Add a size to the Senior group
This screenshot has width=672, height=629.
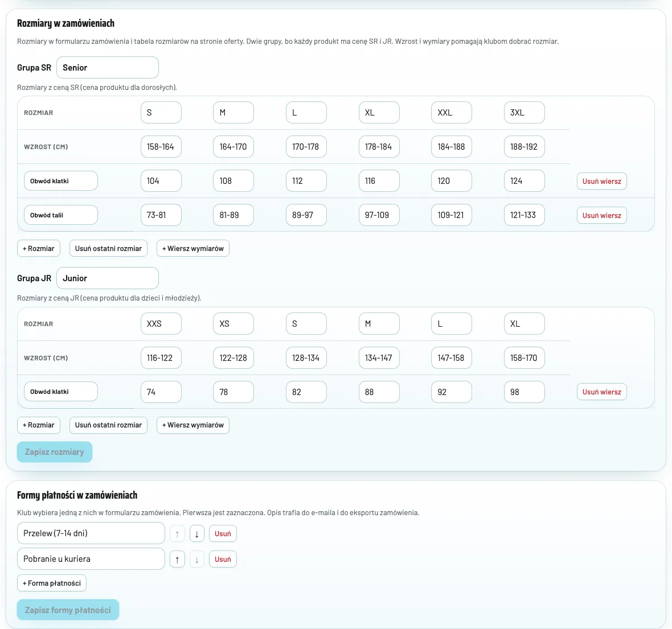coord(39,249)
